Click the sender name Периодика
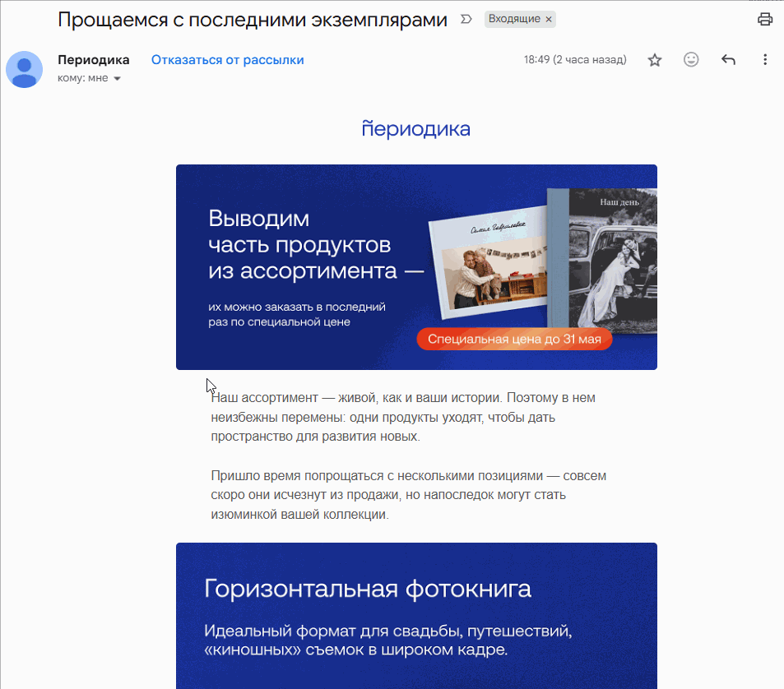784x689 pixels. coord(94,60)
